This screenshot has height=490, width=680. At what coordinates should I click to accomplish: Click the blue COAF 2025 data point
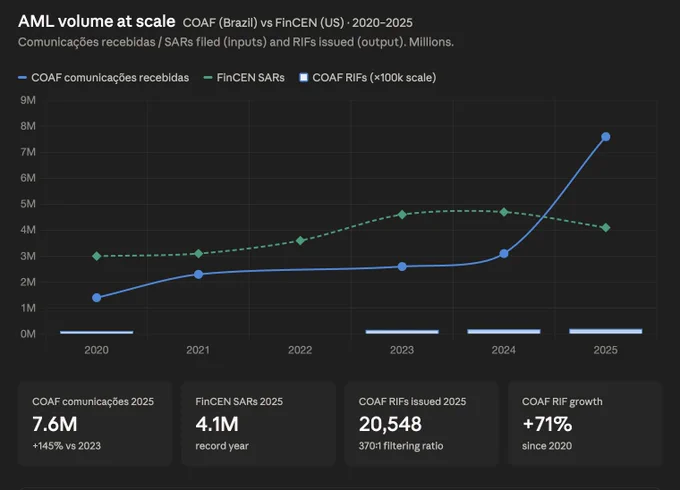tap(606, 137)
